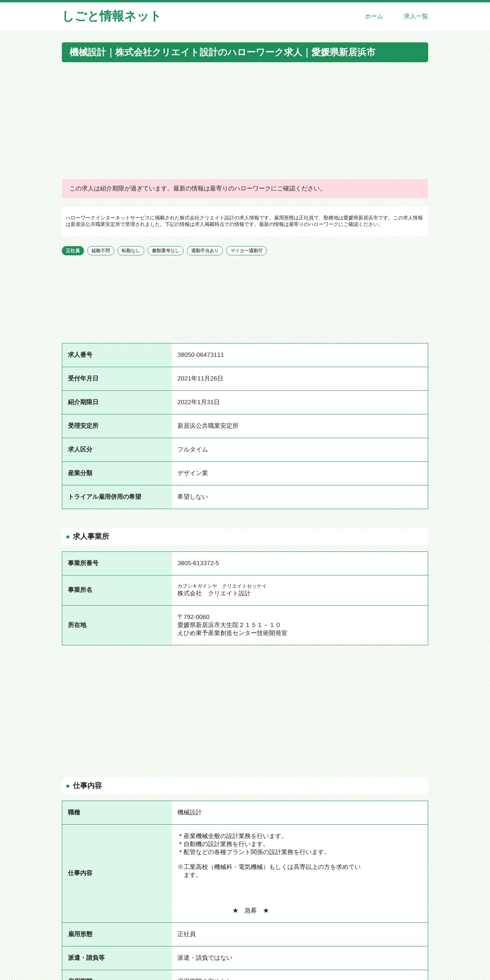The image size is (490, 980).
Task: Select the postal code 〒792-0060
Action: pyautogui.click(x=193, y=617)
